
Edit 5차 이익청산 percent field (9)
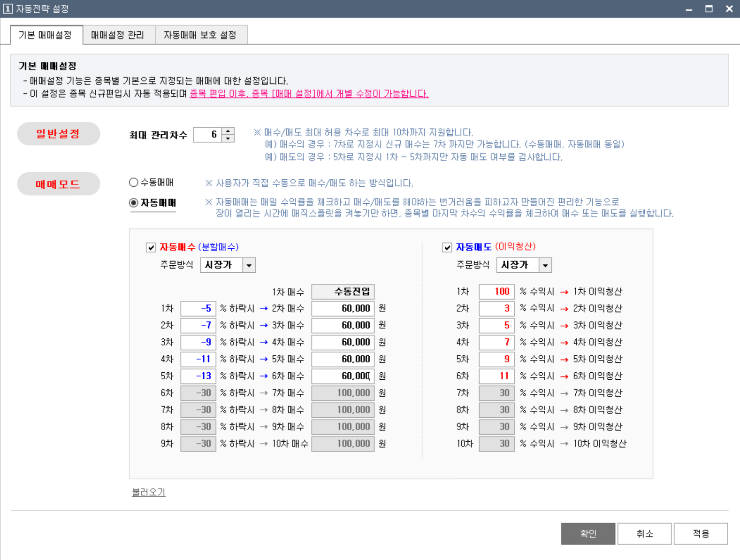click(496, 359)
